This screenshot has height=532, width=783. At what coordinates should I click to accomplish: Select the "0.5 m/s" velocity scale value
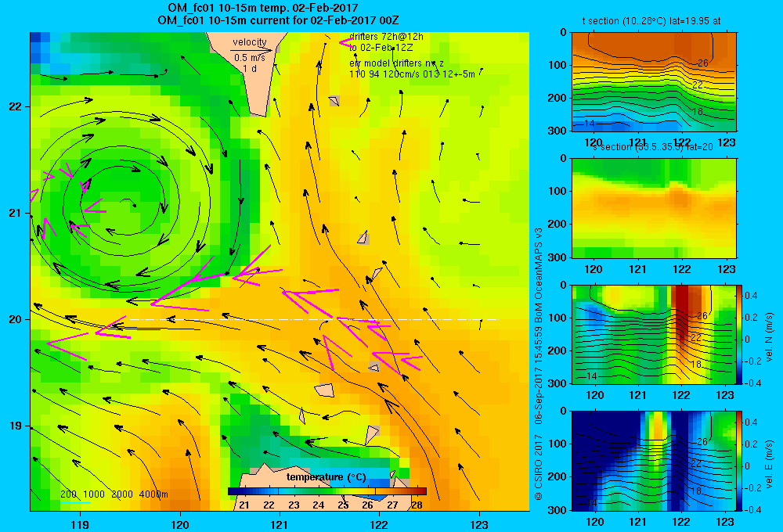pos(250,58)
